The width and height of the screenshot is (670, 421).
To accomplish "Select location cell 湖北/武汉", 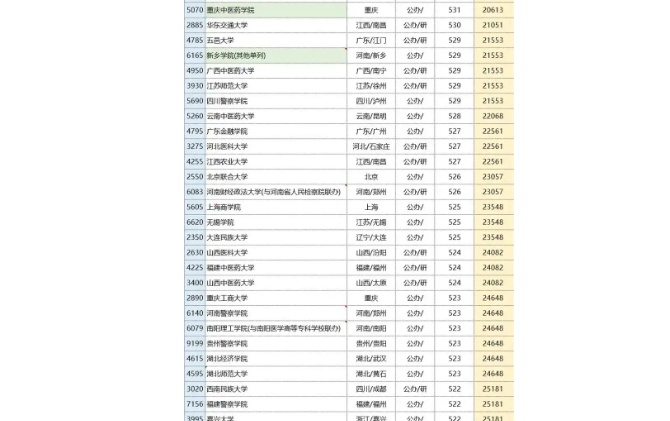I will [x=371, y=358].
